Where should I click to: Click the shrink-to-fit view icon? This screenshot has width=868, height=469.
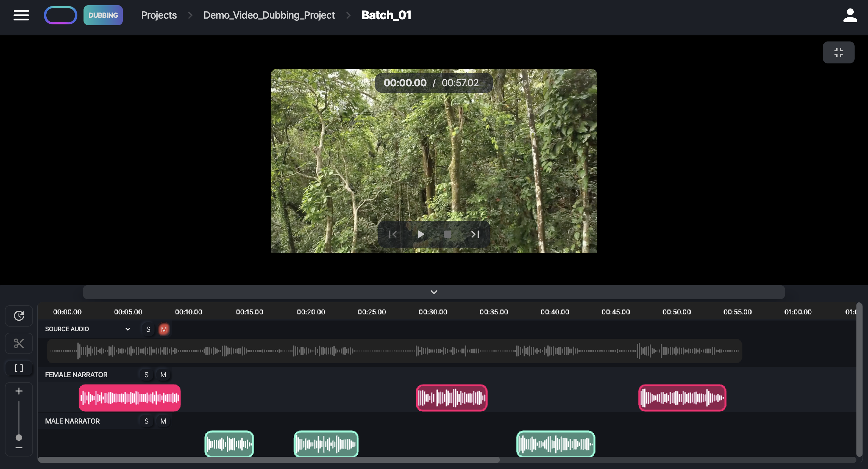coord(838,52)
